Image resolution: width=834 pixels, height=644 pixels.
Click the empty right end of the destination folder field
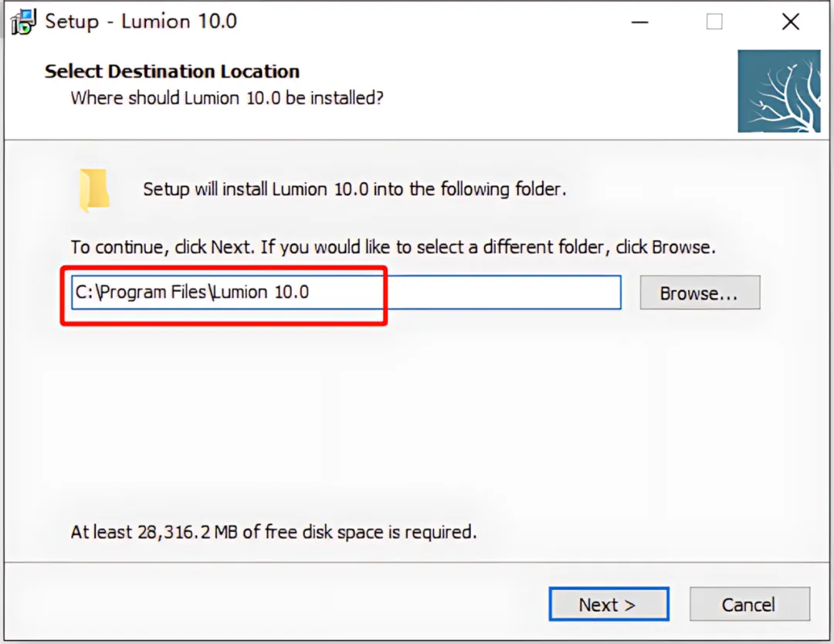point(525,293)
